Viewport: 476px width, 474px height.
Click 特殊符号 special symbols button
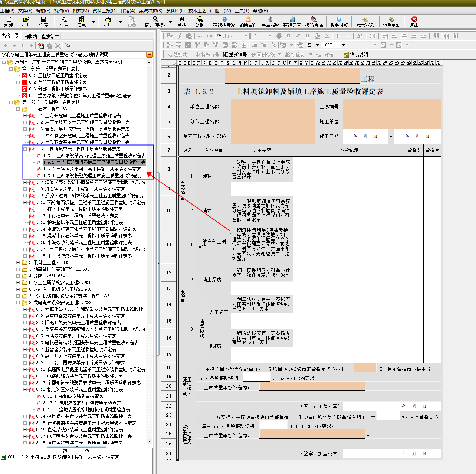pos(207,55)
